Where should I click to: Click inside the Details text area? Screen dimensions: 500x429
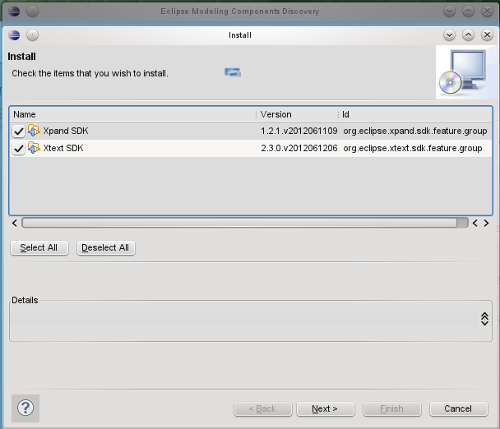(x=244, y=319)
